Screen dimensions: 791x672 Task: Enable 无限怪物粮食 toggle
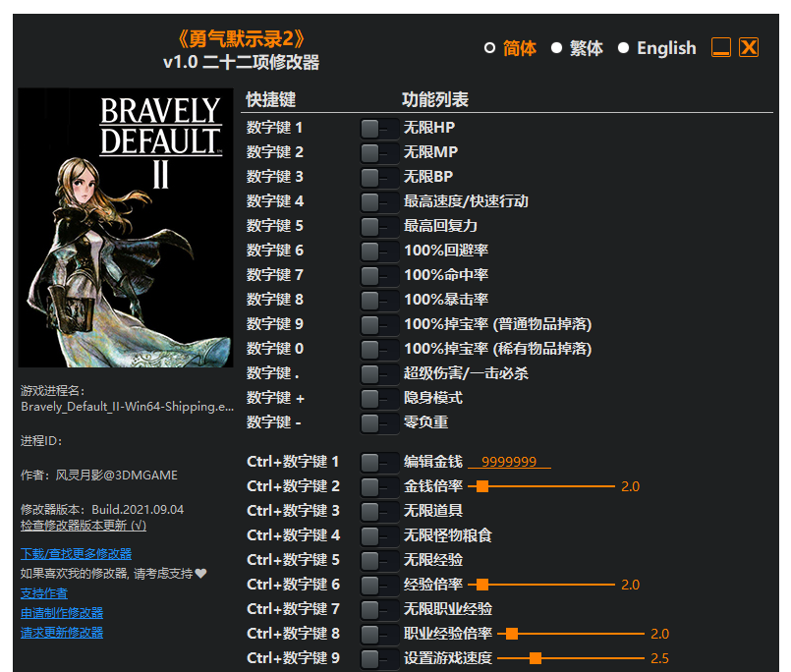point(379,535)
